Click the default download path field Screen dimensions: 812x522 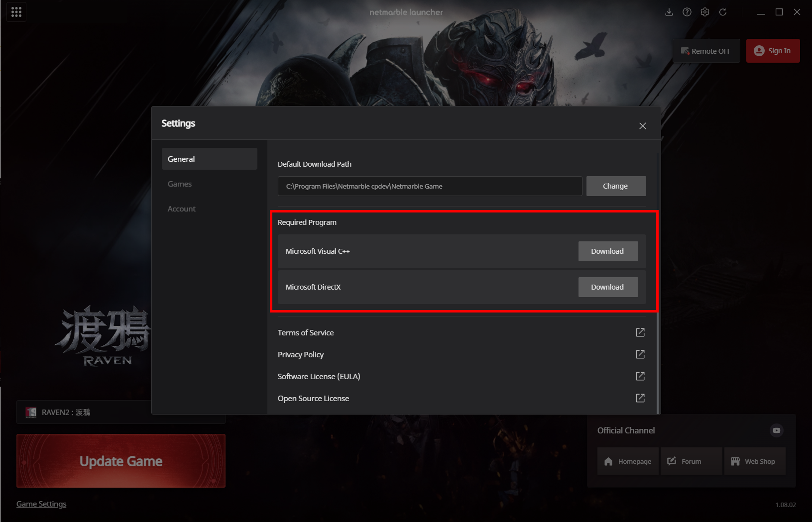(x=430, y=186)
